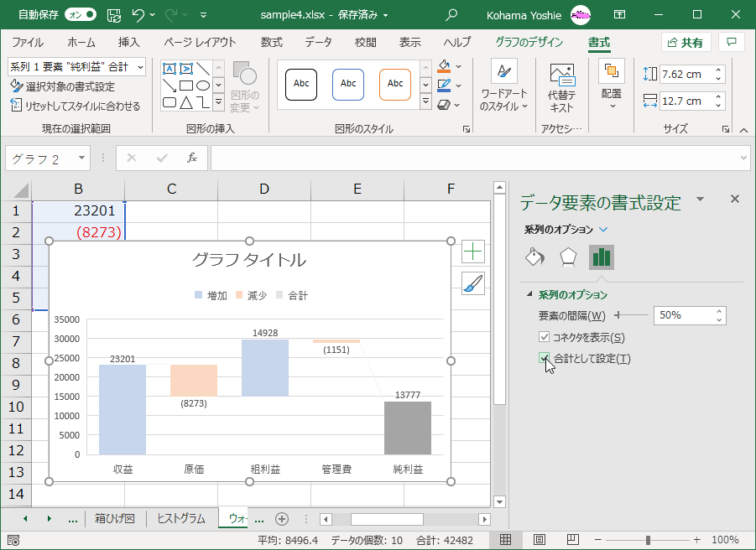Open the 挿入 ribbon tab
The height and width of the screenshot is (550, 756).
coord(128,42)
